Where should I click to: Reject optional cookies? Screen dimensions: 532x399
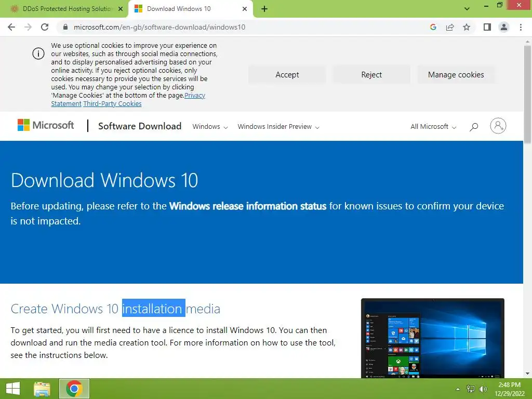(x=371, y=75)
